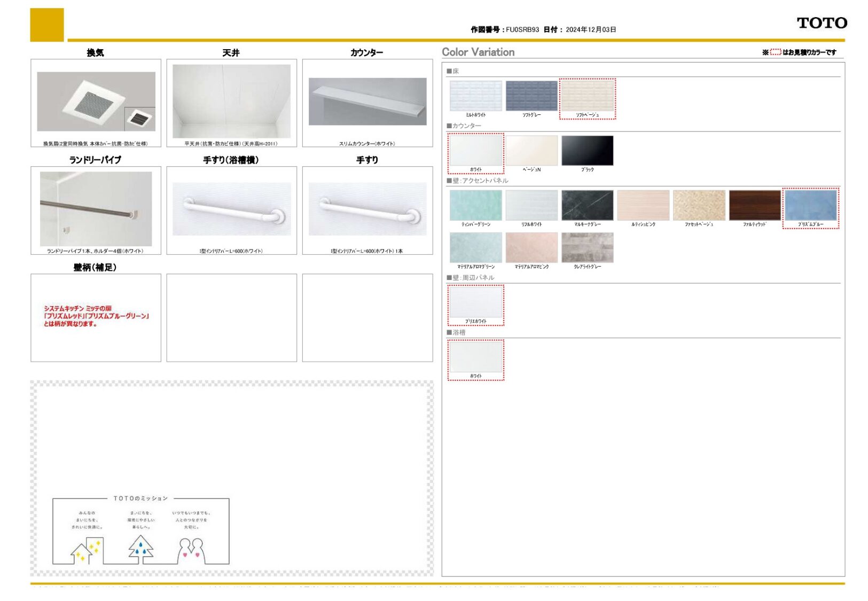The image size is (868, 601).
Task: Open the ランドリーパイプ laundry pipe image
Action: [x=96, y=208]
